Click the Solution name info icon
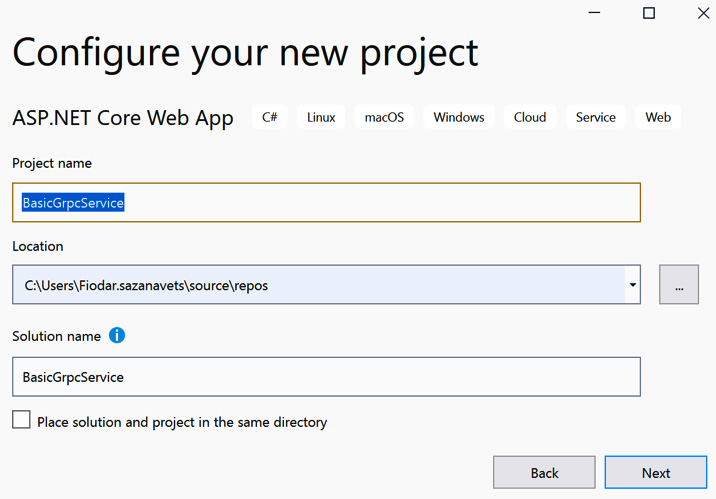 coord(117,336)
